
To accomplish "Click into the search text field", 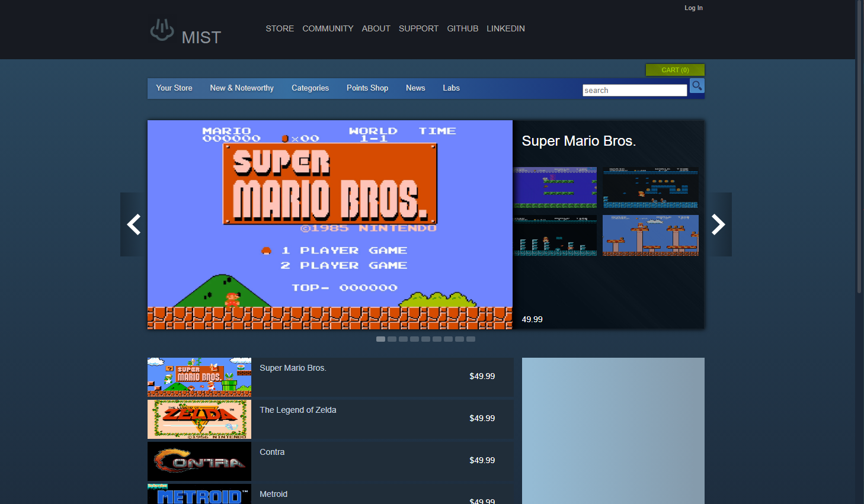I will (x=634, y=90).
